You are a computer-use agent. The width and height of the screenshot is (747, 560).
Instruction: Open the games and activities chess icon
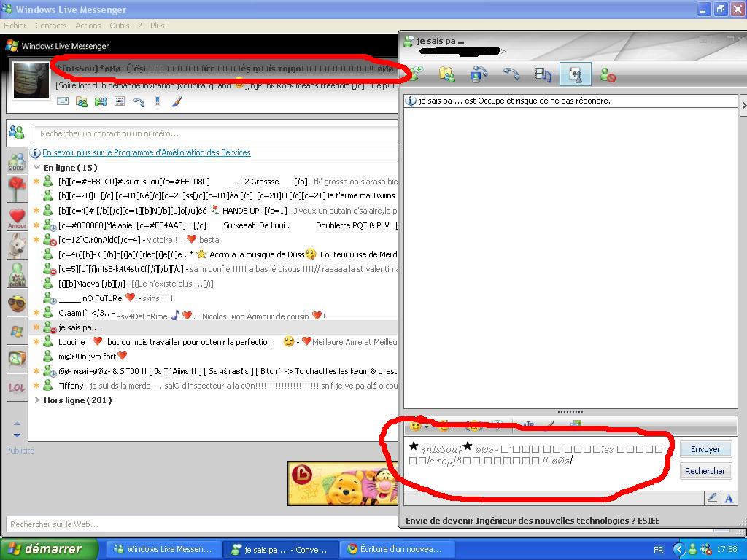(x=575, y=74)
